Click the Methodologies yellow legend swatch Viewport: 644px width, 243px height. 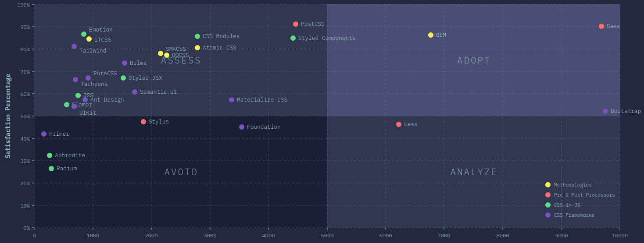point(548,185)
